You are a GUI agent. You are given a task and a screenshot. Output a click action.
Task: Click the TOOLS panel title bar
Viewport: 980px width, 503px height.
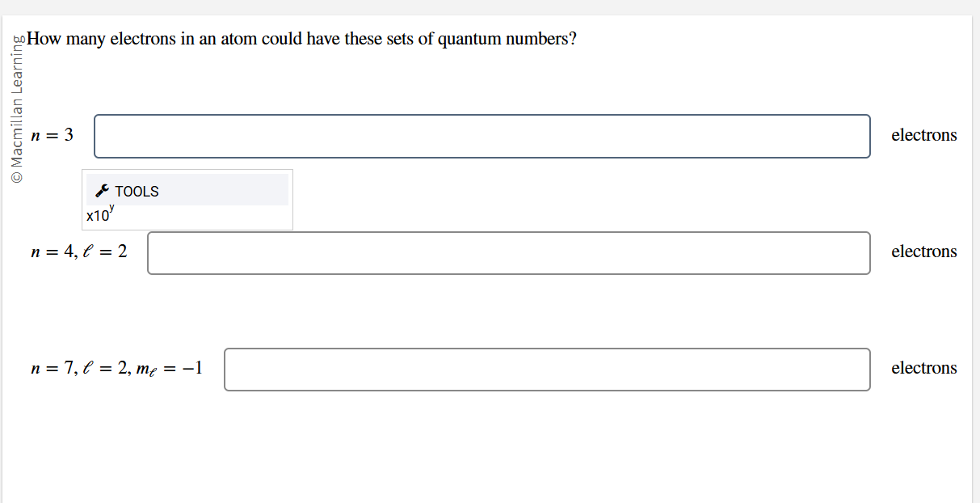click(186, 189)
